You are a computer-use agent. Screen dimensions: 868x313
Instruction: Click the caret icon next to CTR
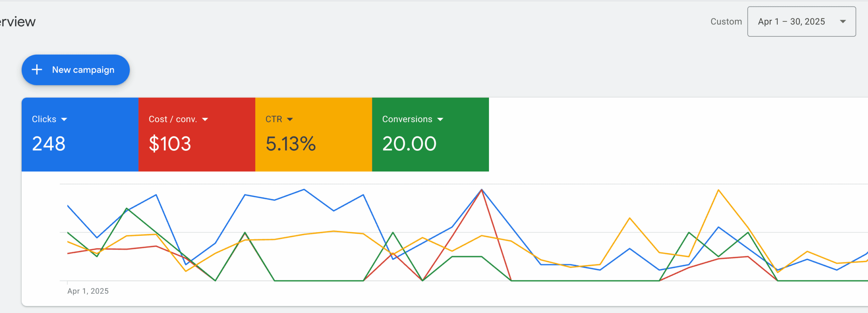pyautogui.click(x=291, y=119)
